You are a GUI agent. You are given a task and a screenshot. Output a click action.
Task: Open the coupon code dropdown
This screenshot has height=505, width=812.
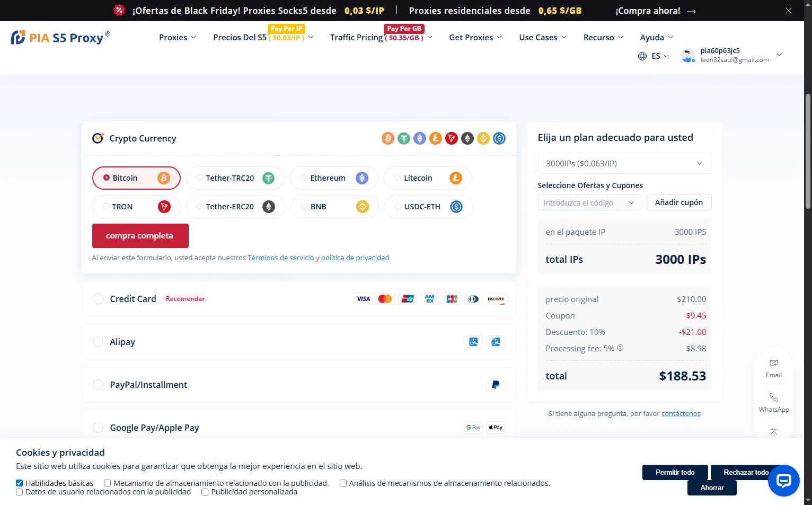(x=589, y=202)
